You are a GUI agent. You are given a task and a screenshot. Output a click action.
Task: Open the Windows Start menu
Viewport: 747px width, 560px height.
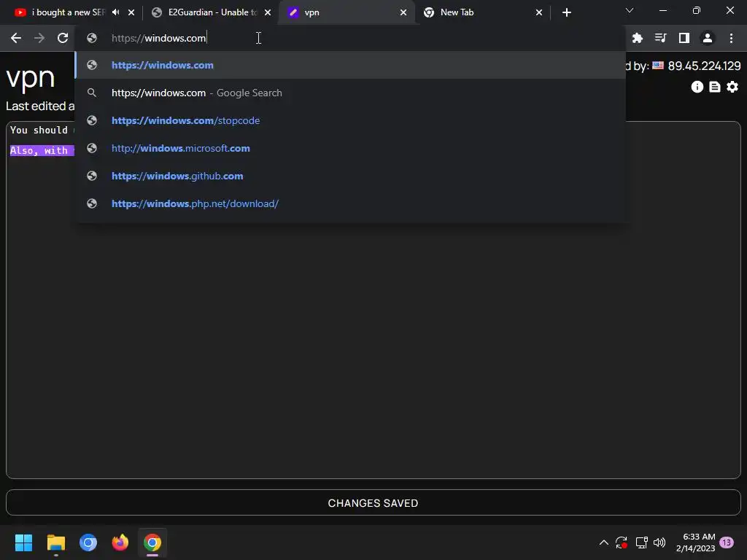(23, 542)
